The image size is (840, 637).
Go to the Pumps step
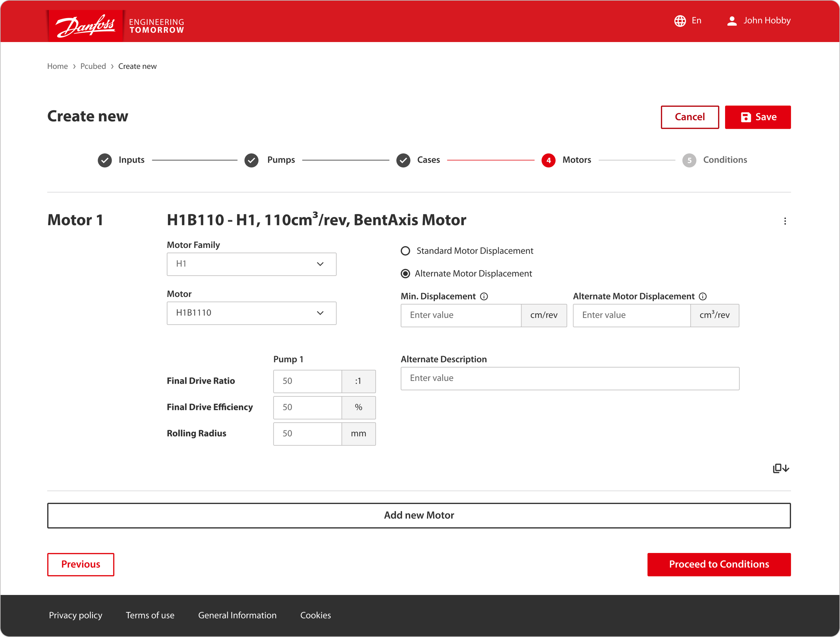pyautogui.click(x=281, y=160)
